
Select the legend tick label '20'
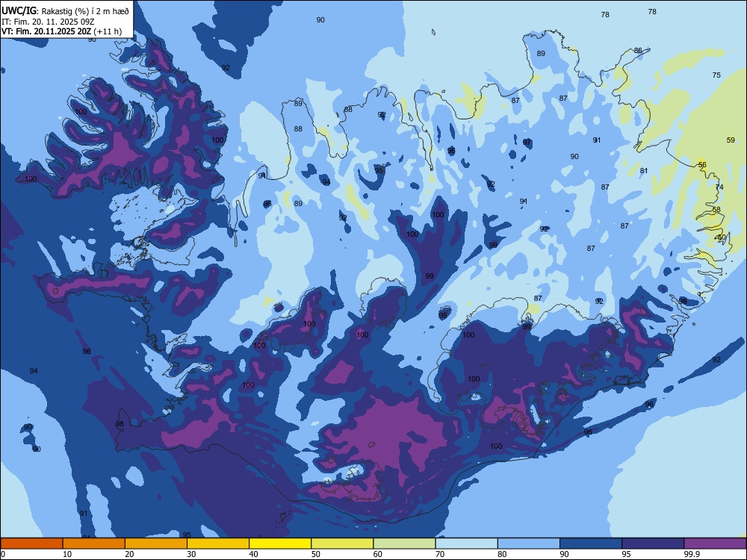pos(129,554)
